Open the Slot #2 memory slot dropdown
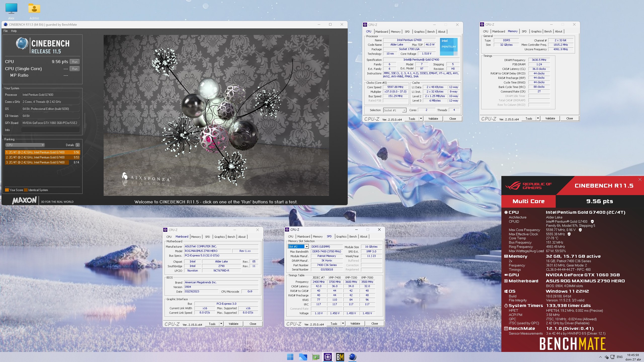The width and height of the screenshot is (644, 362). point(298,247)
